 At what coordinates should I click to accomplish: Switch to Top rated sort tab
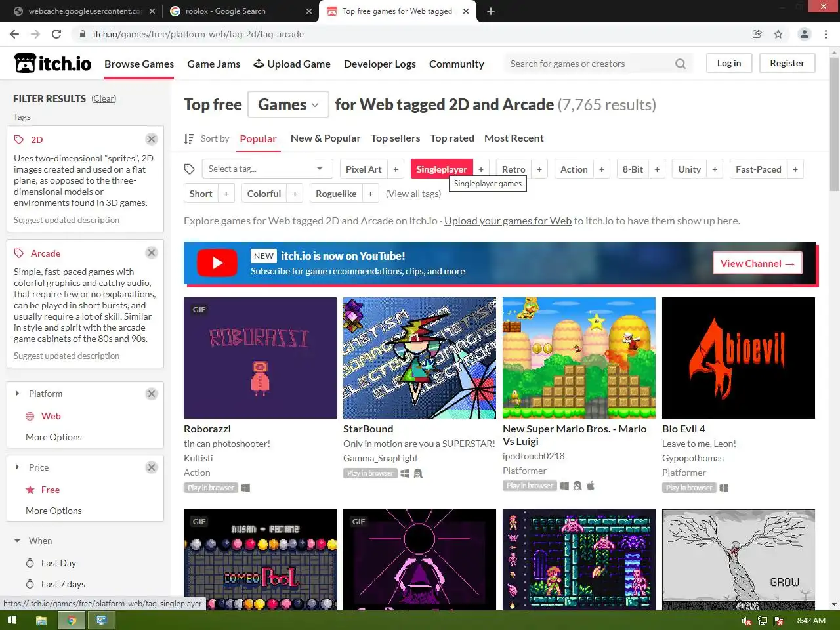click(x=452, y=138)
